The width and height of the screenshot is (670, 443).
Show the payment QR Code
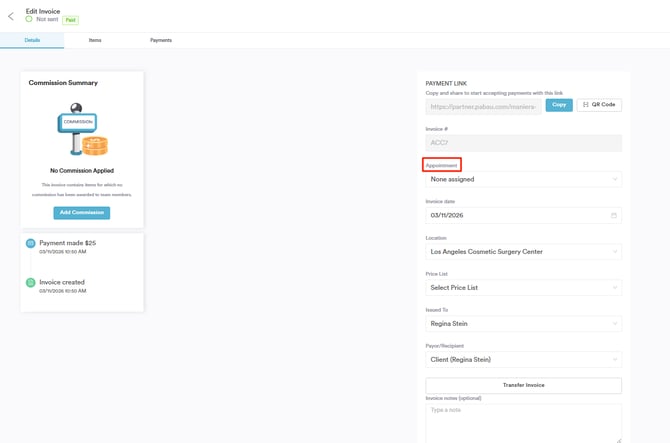coord(599,105)
